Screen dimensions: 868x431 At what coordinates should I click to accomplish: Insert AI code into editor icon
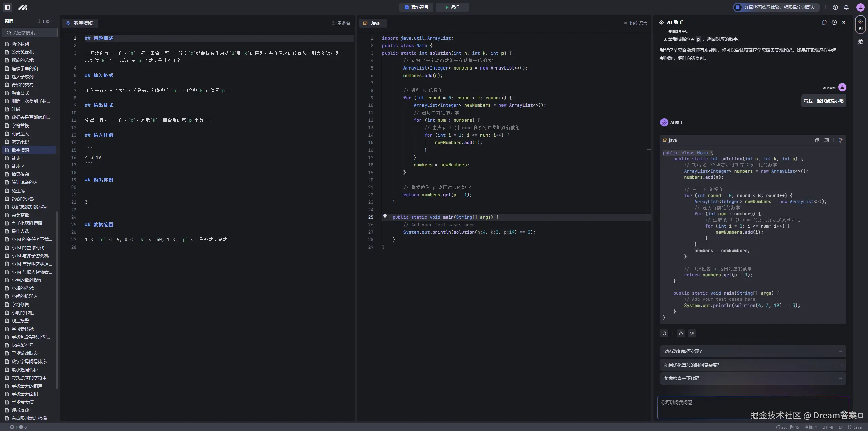click(827, 140)
